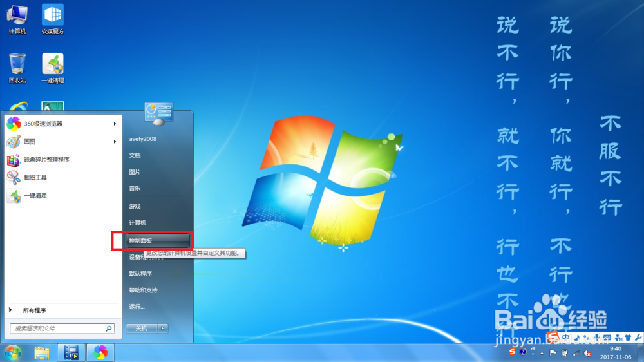Click the Sogou S icon in system tray
This screenshot has height=362, width=644.
(513, 352)
